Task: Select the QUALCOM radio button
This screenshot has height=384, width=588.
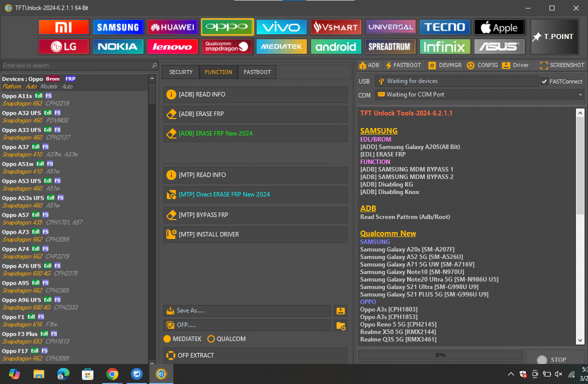Action: point(212,338)
